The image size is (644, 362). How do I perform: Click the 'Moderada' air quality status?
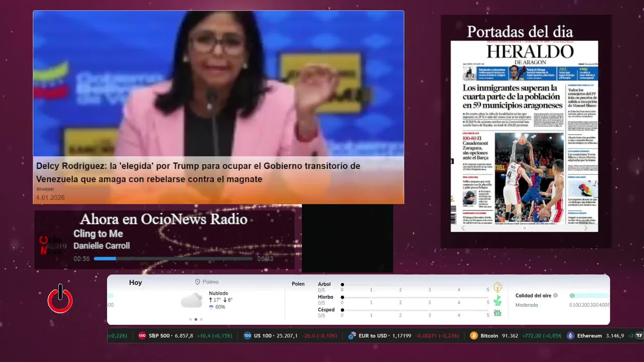526,305
